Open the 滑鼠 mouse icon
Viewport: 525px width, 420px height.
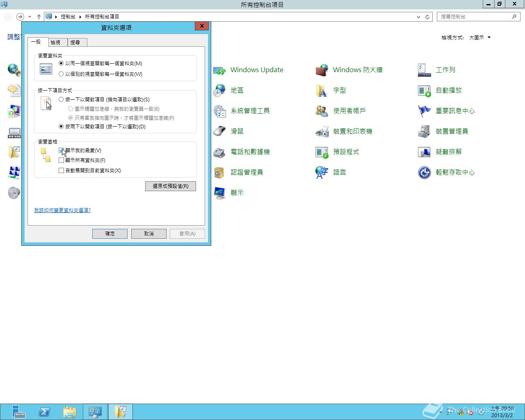click(x=219, y=132)
